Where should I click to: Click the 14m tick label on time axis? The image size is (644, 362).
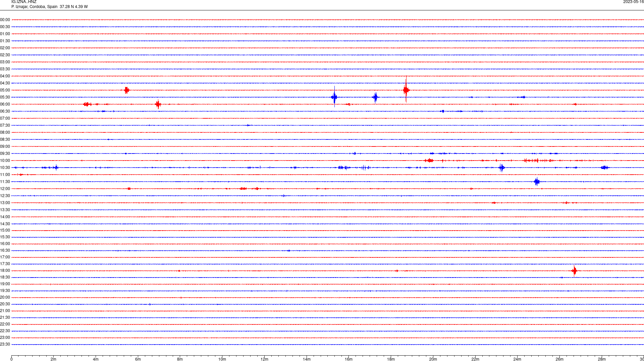307,359
